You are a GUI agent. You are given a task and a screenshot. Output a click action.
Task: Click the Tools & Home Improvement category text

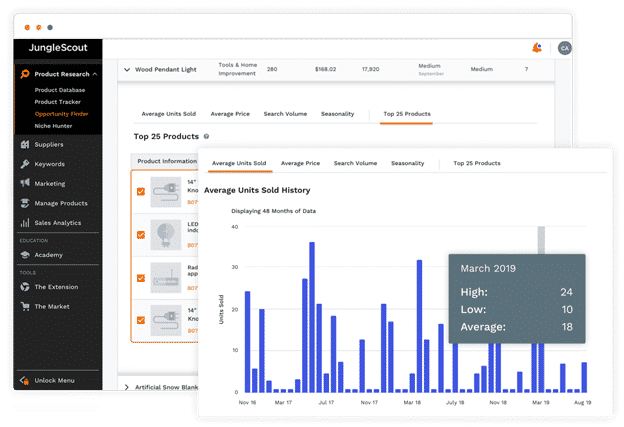click(238, 69)
